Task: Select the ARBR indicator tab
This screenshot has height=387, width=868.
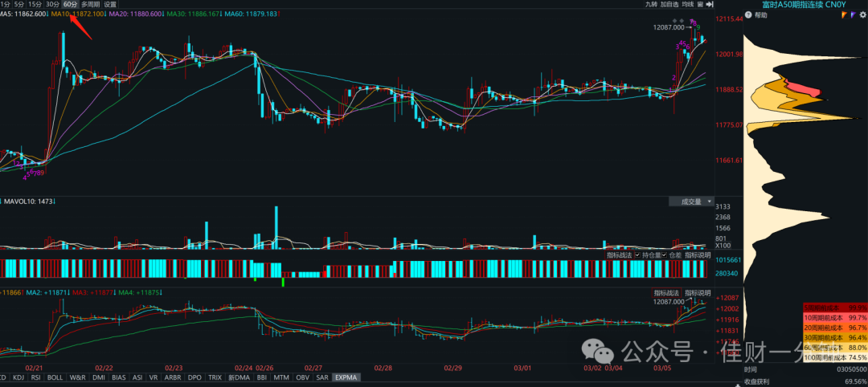Action: point(174,377)
